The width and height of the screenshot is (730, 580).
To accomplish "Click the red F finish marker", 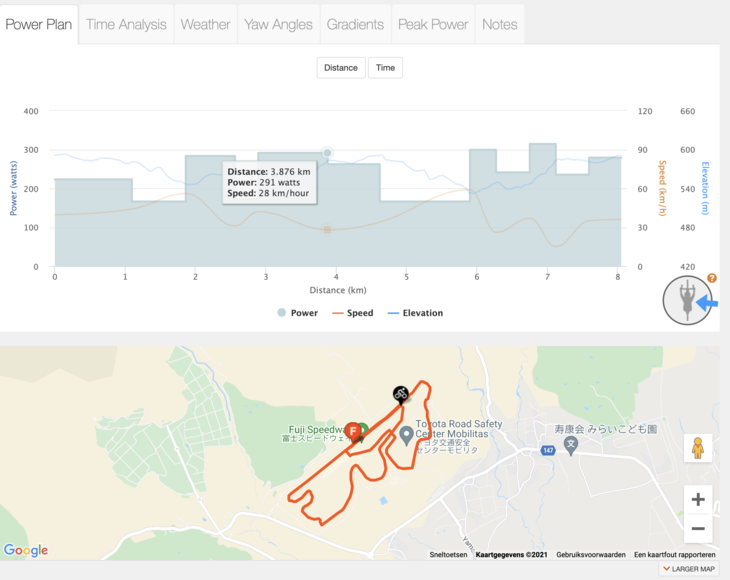I will (353, 431).
